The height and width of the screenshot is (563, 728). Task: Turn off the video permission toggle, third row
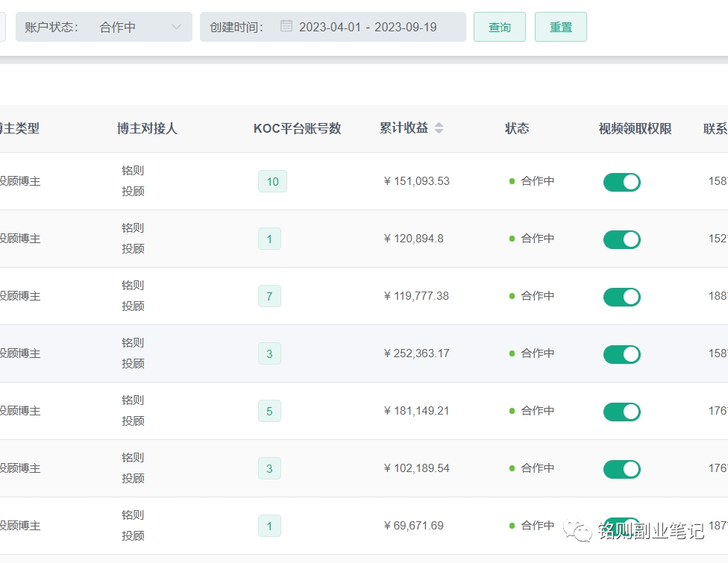[x=621, y=297]
